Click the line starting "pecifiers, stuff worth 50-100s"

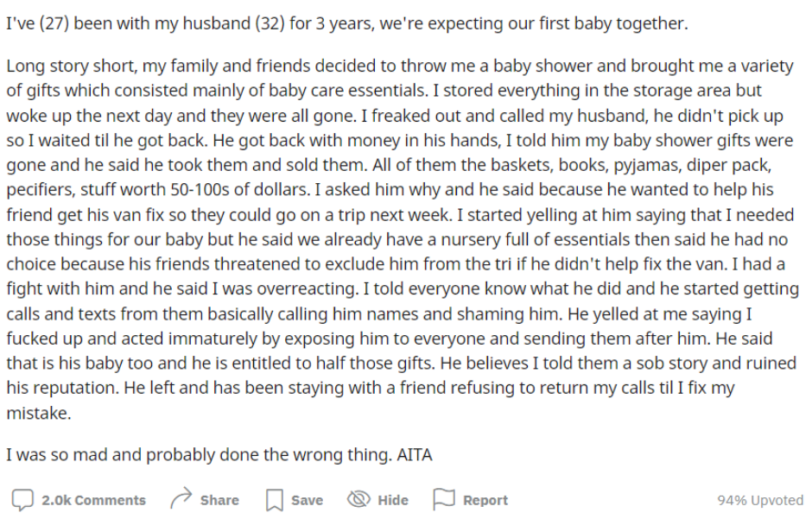(x=390, y=190)
